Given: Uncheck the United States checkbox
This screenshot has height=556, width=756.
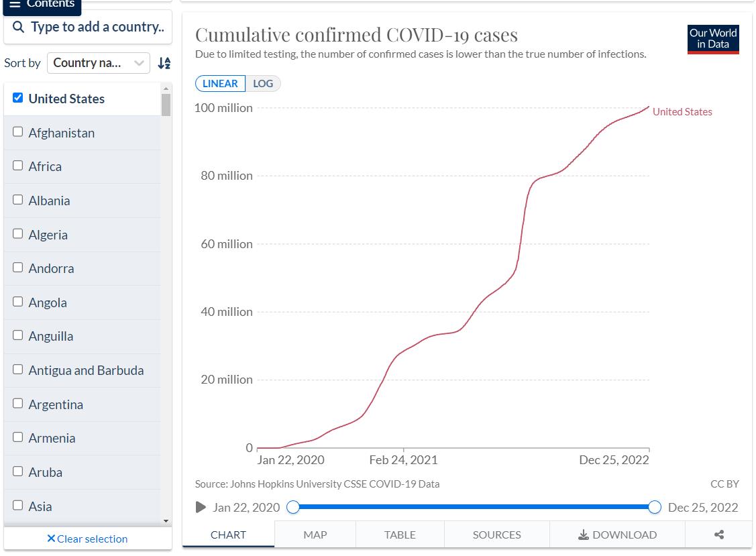Looking at the screenshot, I should pos(18,98).
